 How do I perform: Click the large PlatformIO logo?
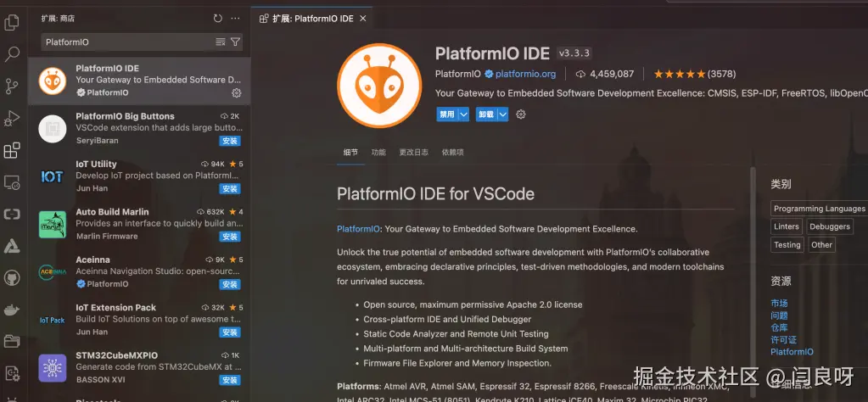tap(379, 85)
